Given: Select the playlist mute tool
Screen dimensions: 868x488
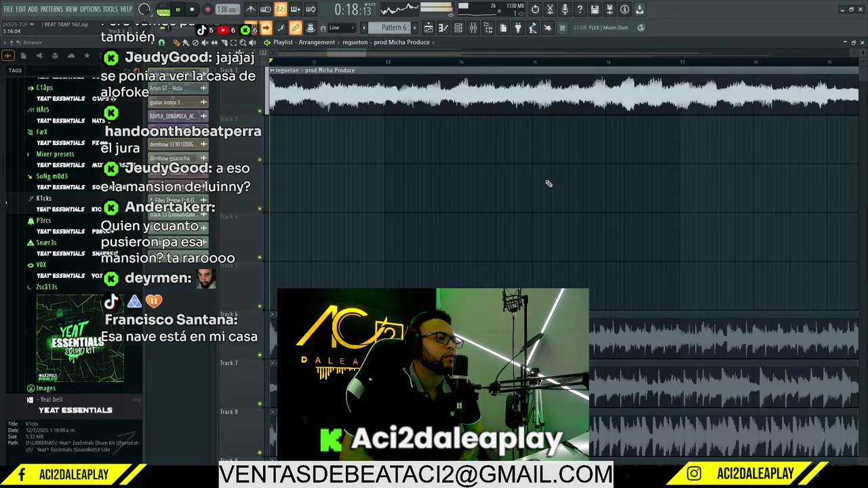Looking at the screenshot, I should pyautogui.click(x=205, y=43).
